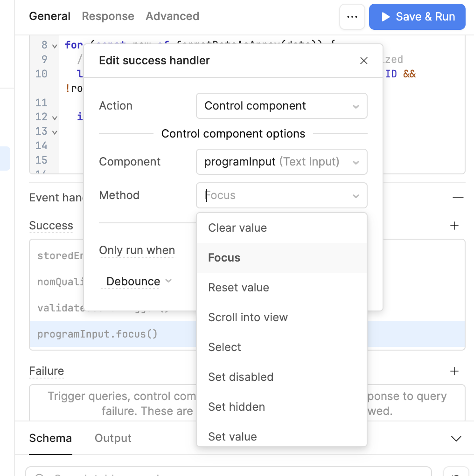
Task: Toggle code fold arrow on line 12
Action: pos(55,117)
